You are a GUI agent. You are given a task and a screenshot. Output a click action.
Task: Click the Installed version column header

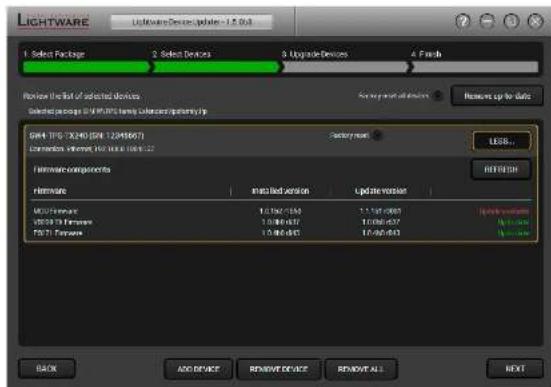[280, 191]
